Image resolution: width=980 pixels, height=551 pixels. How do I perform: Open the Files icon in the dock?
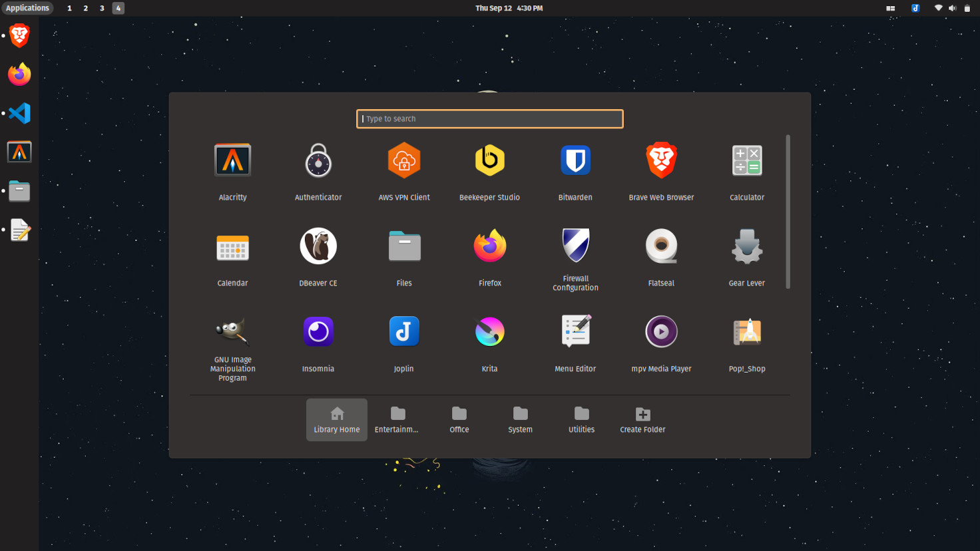point(19,191)
